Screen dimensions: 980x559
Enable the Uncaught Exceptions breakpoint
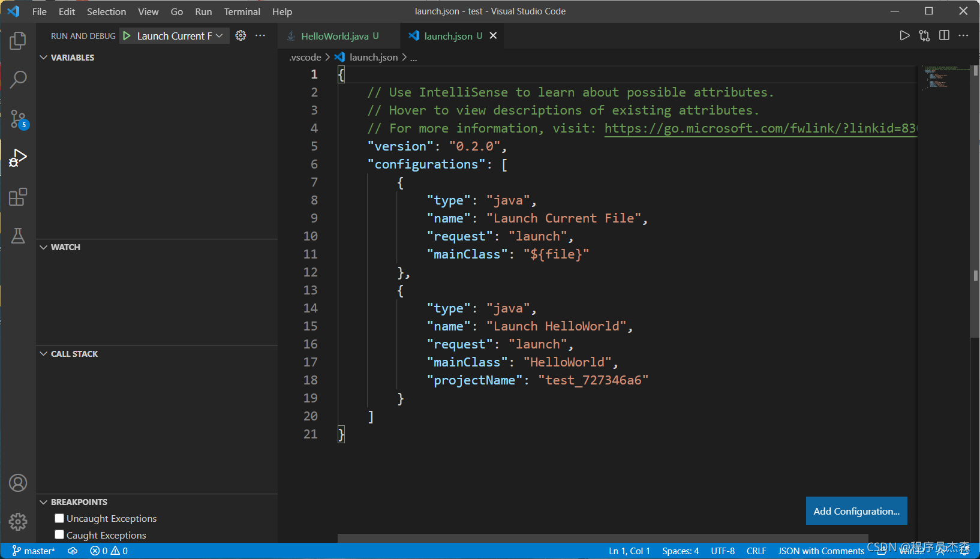pyautogui.click(x=59, y=518)
